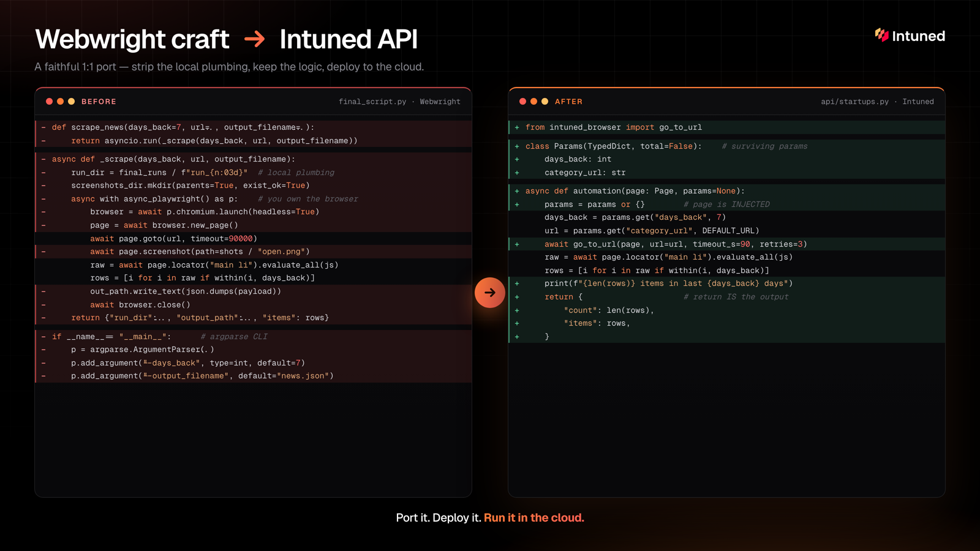Click the '# you own the browser' comment
The image size is (980, 551).
[307, 199]
